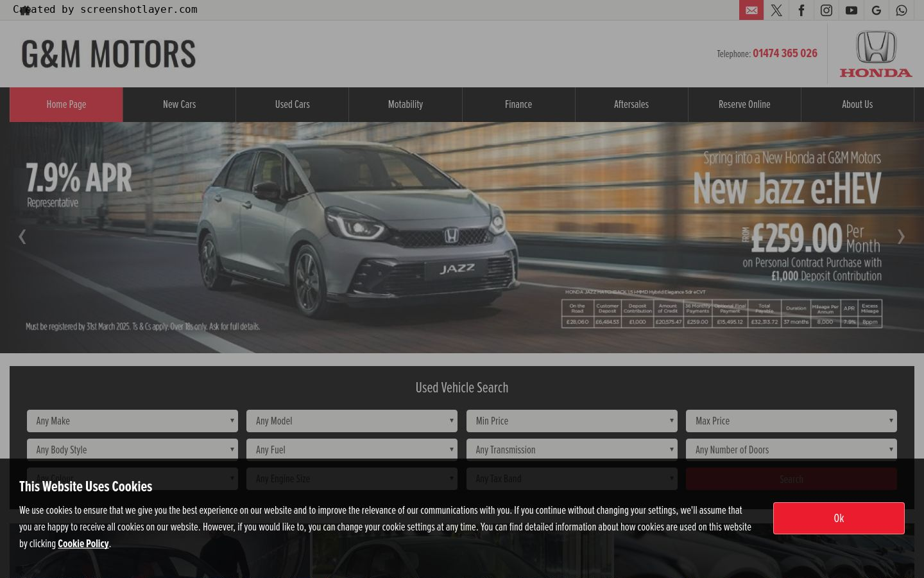This screenshot has width=924, height=578.
Task: Expand the Min Price dropdown
Action: 572,421
